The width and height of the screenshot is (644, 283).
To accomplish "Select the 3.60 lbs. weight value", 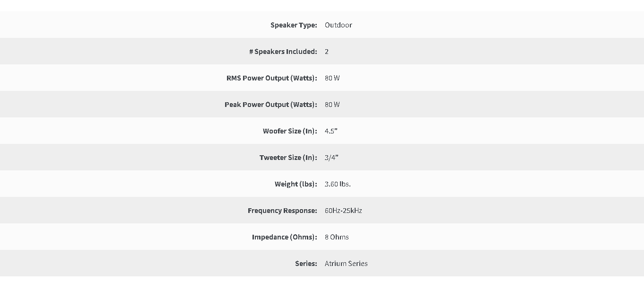I will [x=338, y=184].
